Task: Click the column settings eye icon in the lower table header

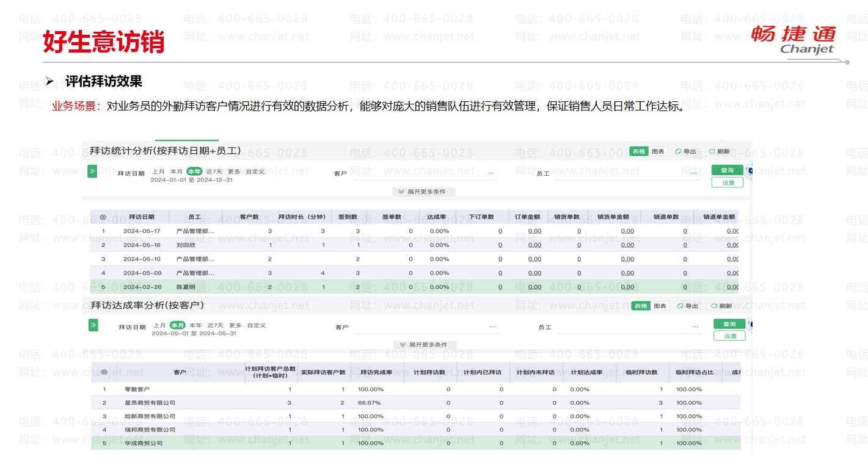Action: pos(104,372)
